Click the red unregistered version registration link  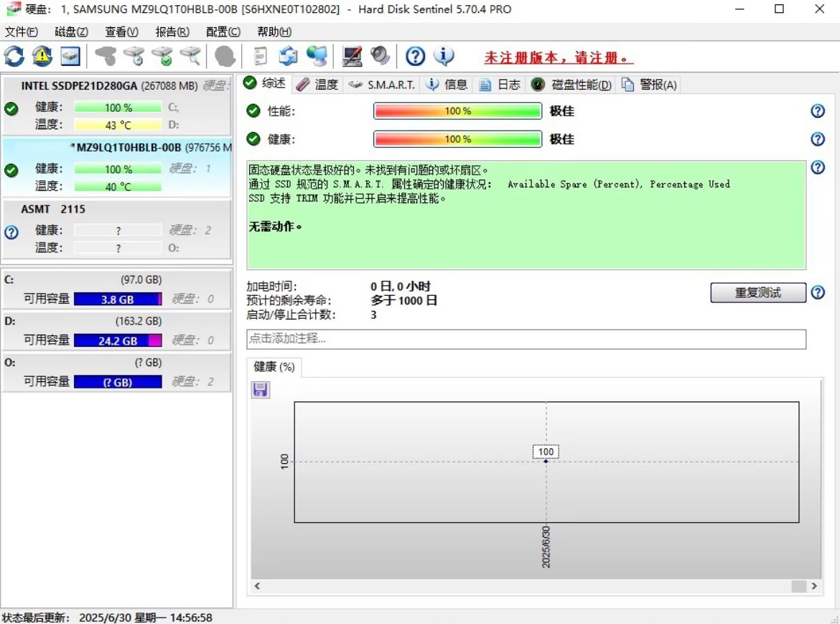click(559, 57)
